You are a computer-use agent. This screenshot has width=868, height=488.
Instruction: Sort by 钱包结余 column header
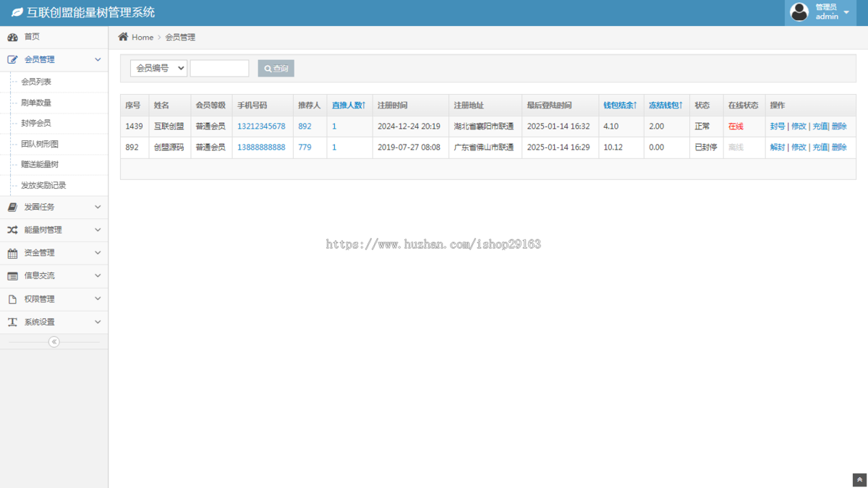(621, 106)
